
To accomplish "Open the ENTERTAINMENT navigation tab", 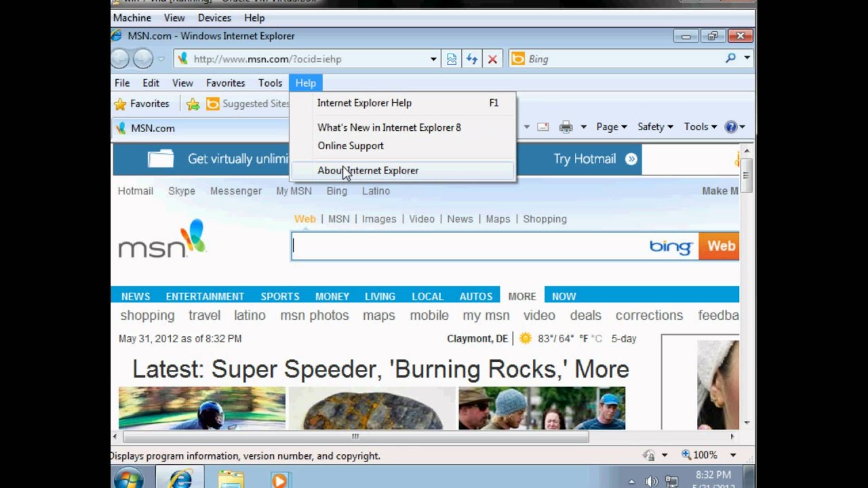I will pyautogui.click(x=205, y=296).
